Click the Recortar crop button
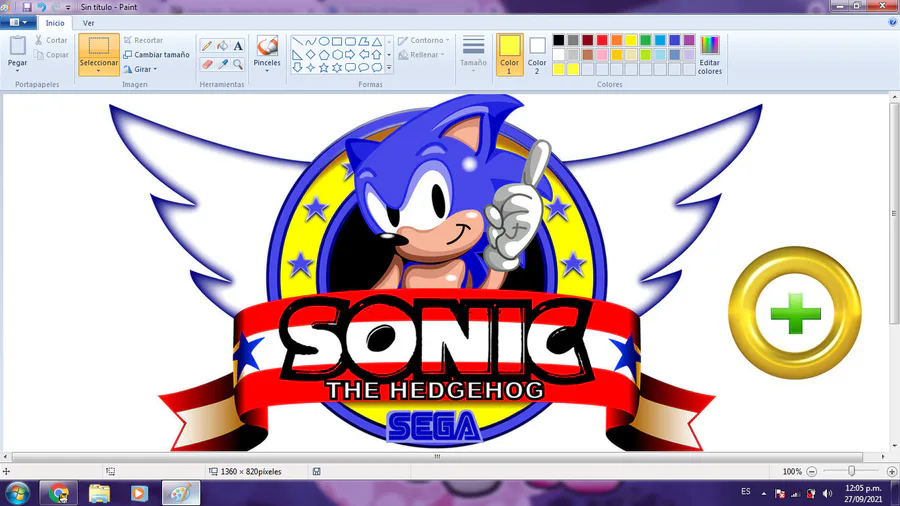 click(x=143, y=40)
